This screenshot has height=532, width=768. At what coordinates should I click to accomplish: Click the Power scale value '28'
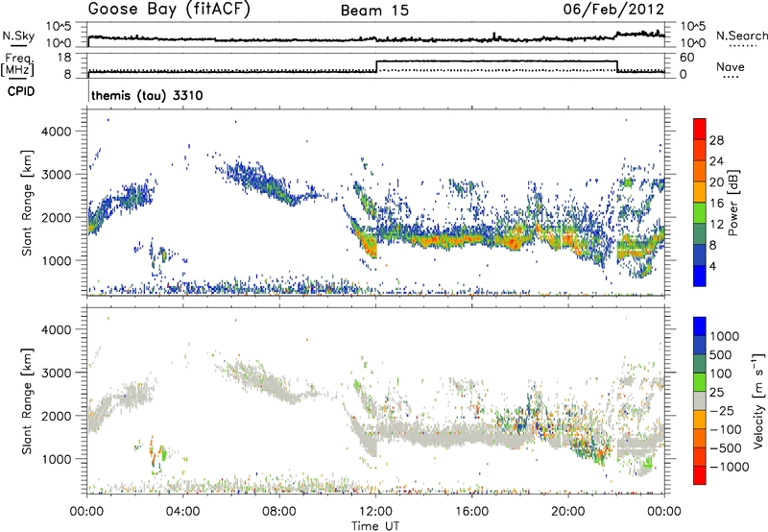pos(716,140)
